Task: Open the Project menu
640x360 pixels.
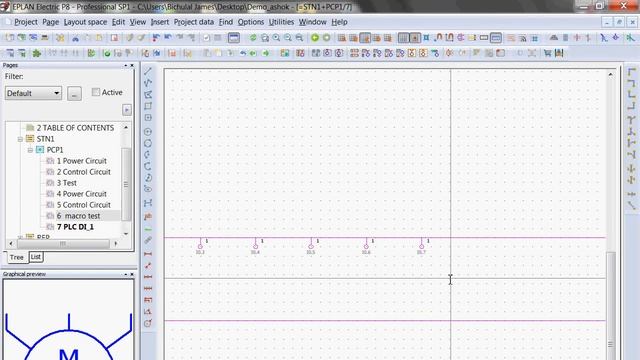Action: 26,22
